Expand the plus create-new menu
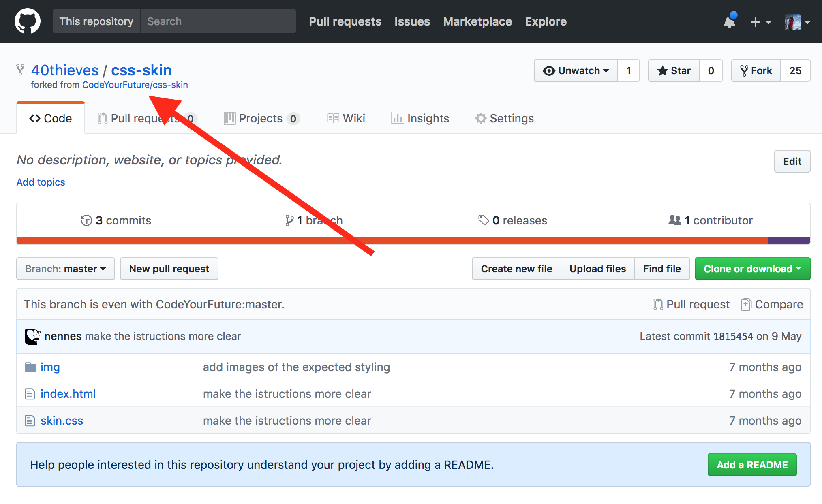 coord(760,22)
